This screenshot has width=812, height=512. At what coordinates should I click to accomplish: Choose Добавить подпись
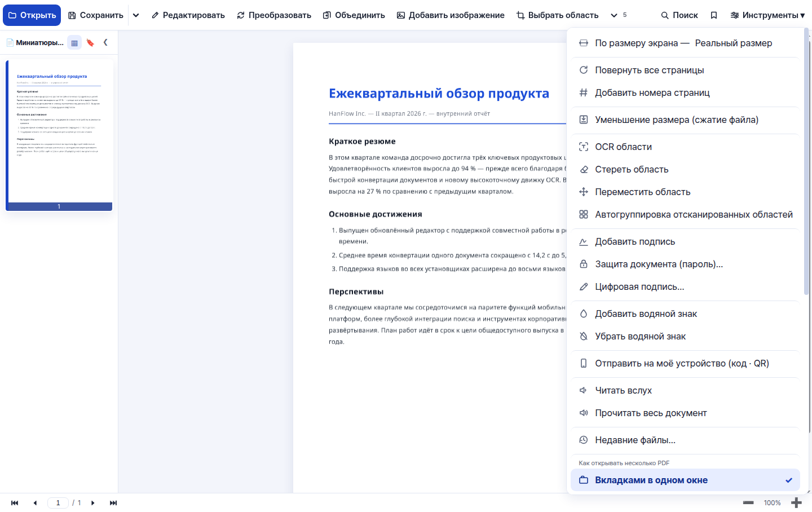685,241
